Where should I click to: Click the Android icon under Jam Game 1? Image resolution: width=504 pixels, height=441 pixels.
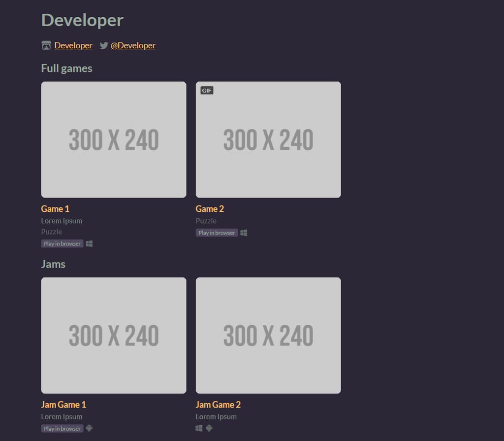pos(89,428)
